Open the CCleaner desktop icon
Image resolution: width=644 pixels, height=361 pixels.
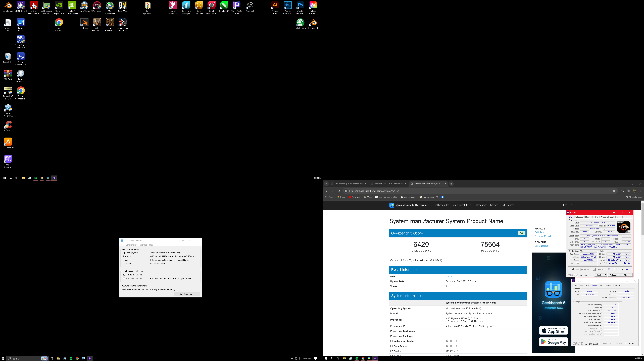tap(8, 126)
